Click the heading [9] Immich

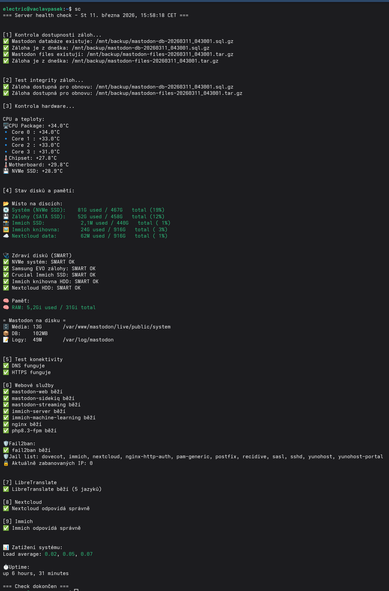18,522
